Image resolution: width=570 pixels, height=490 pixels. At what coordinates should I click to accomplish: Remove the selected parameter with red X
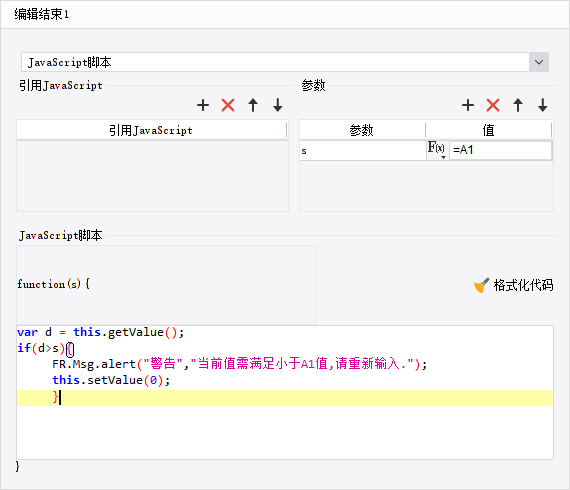tap(493, 105)
